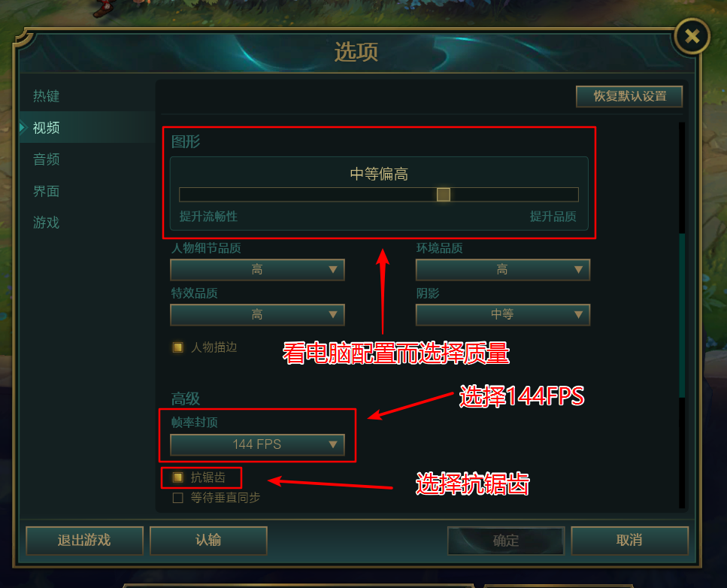Click the arrow marker beside 视频 tab
727x588 pixels.
coord(23,128)
